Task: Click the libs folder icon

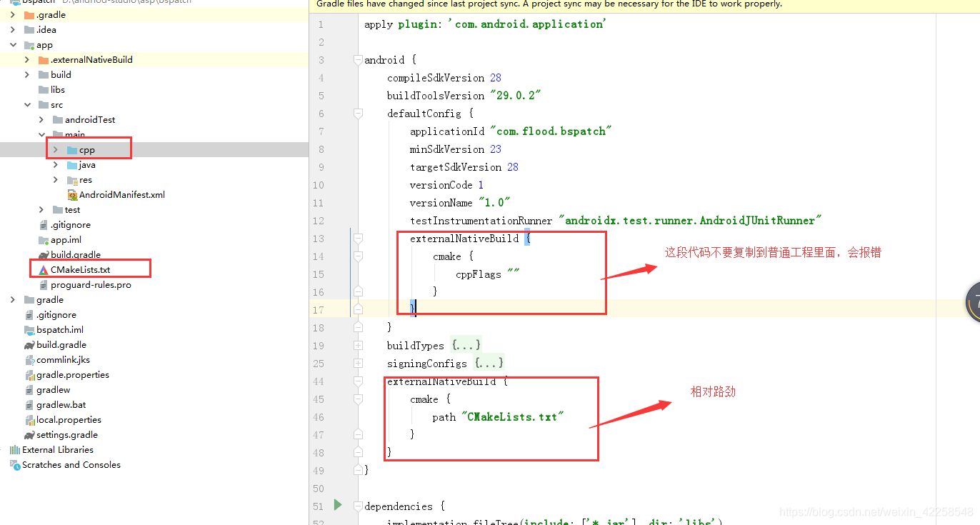Action: (x=44, y=90)
